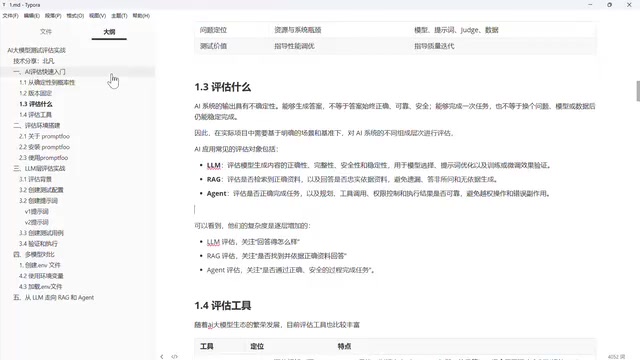Open outline item 3.1 评估背景
This screenshot has width=640, height=360.
coord(36,179)
